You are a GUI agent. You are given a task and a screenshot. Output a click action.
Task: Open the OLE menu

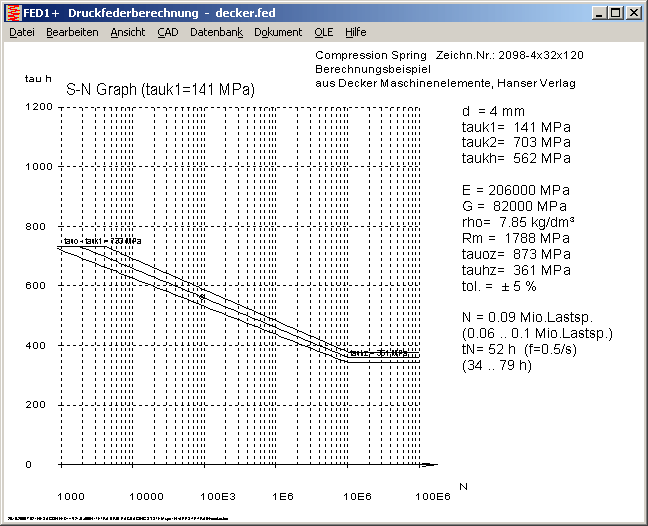(323, 32)
